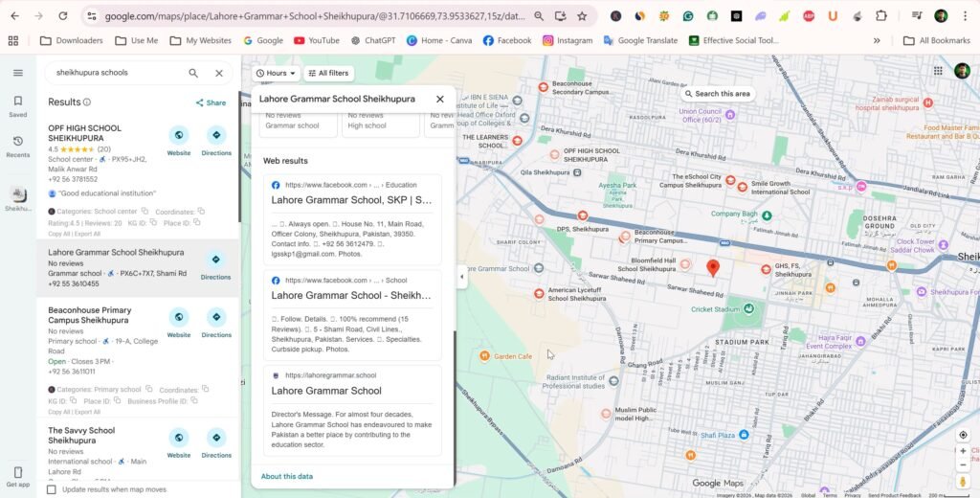
Task: Click the browser reload button
Action: pyautogui.click(x=62, y=16)
